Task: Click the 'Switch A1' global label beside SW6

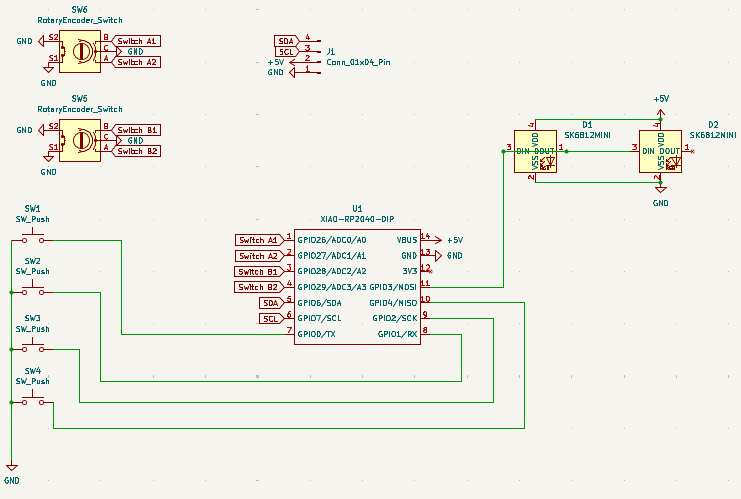Action: [x=136, y=41]
